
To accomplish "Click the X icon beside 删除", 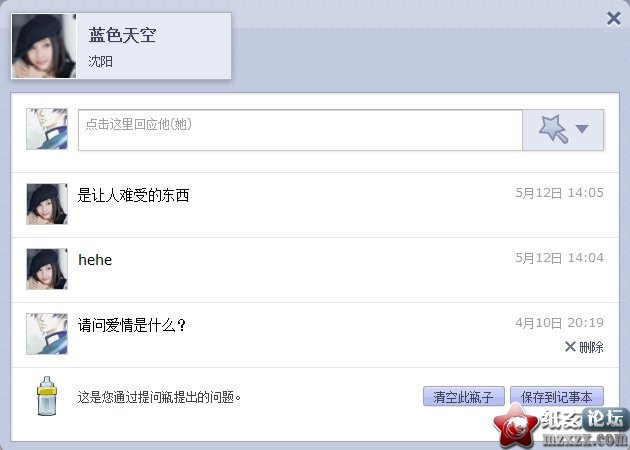I will (570, 346).
